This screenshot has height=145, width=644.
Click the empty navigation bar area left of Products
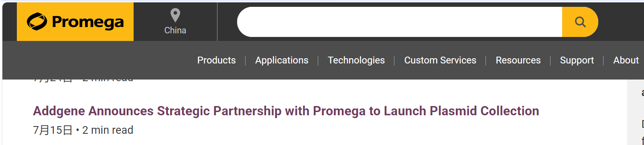point(98,60)
